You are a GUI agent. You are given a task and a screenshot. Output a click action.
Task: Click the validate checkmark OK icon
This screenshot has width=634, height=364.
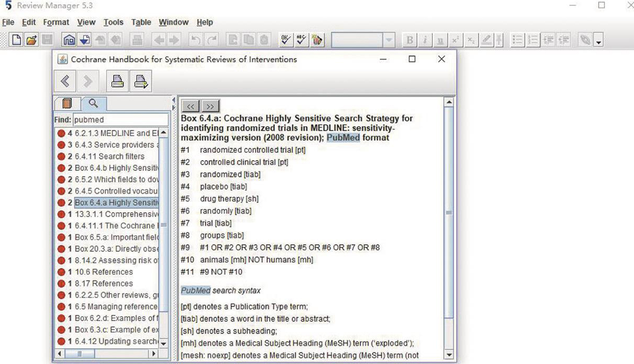pyautogui.click(x=286, y=40)
